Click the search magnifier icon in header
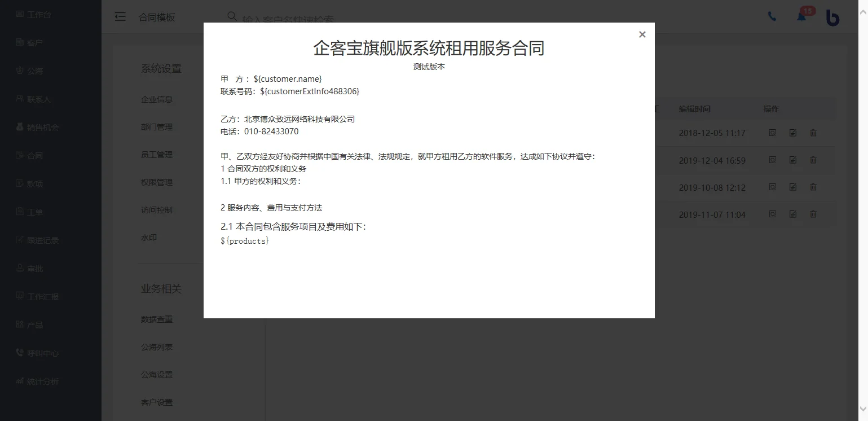 [x=232, y=16]
